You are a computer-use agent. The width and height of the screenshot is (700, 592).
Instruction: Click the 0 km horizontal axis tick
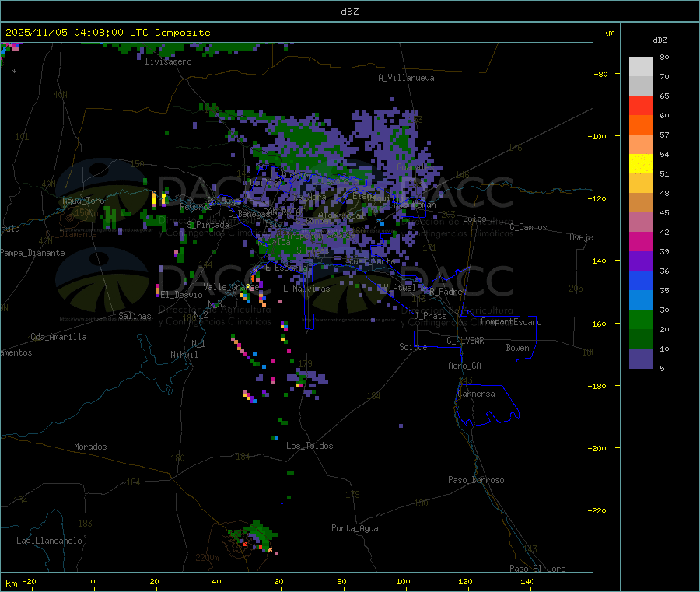pyautogui.click(x=93, y=581)
